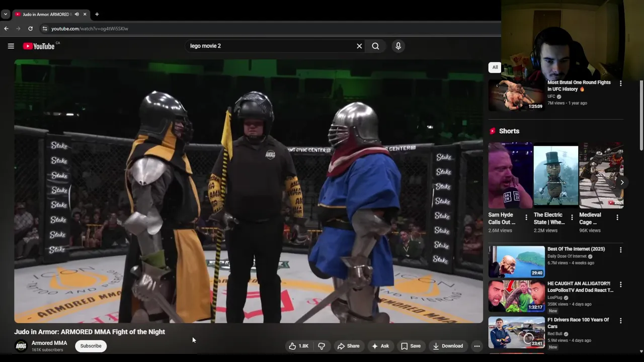644x362 pixels.
Task: Open options for the 'Medieval Cage' short
Action: pos(617,217)
